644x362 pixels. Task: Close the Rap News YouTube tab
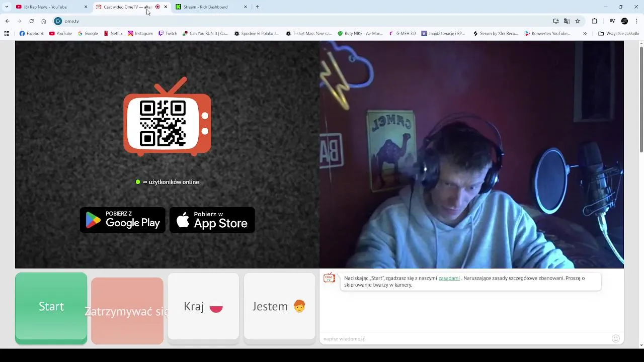click(x=86, y=7)
